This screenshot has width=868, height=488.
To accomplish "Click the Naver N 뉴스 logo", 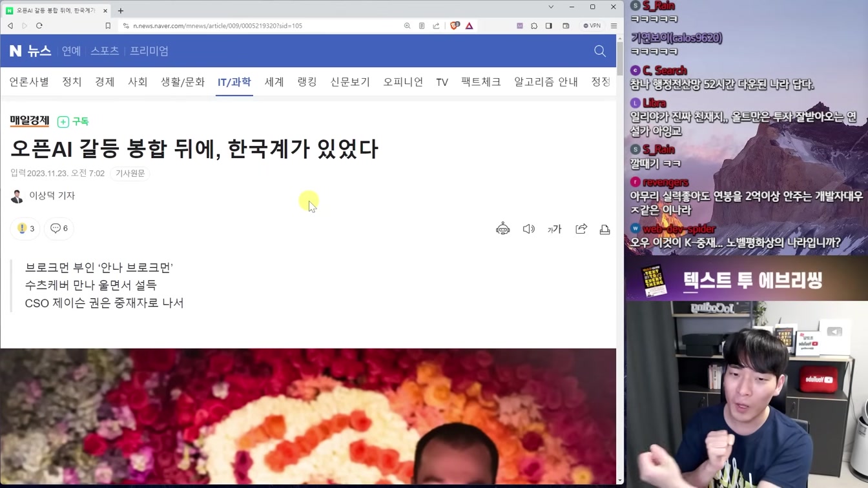I will (x=30, y=51).
